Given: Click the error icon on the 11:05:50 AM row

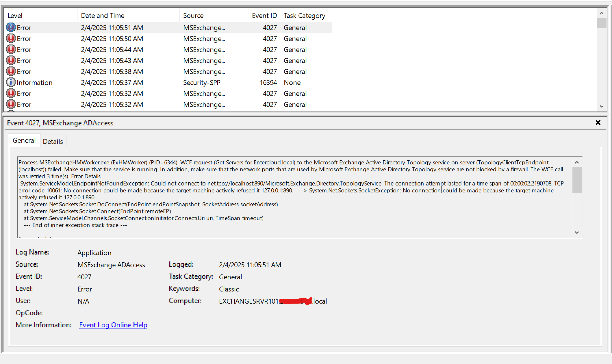Looking at the screenshot, I should pyautogui.click(x=11, y=38).
